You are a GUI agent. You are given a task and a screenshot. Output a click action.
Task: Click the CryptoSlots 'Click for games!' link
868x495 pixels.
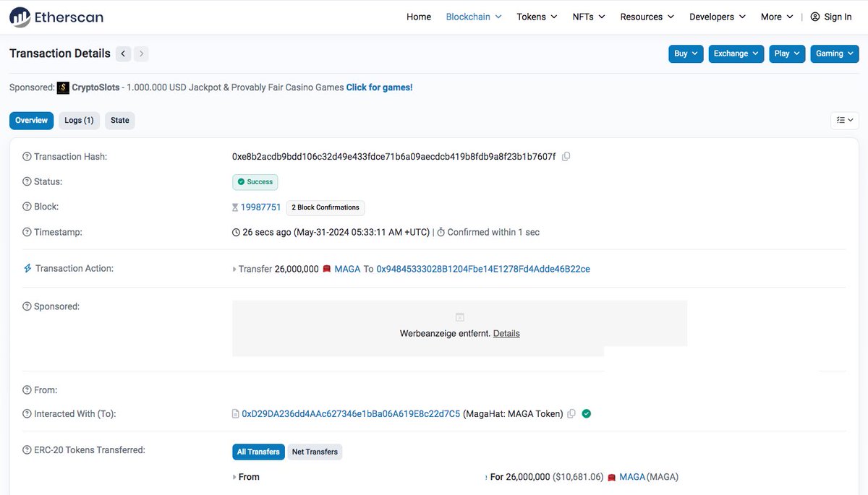coord(379,87)
